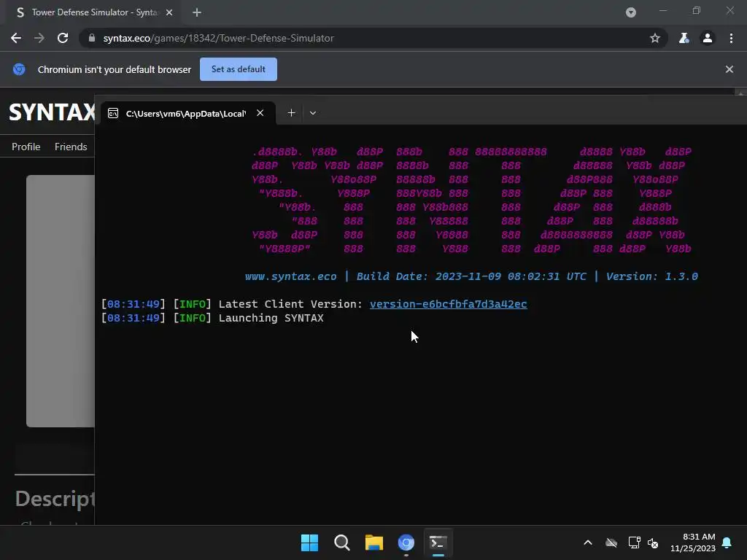Open Windows taskbar search
This screenshot has width=747, height=560.
point(341,542)
